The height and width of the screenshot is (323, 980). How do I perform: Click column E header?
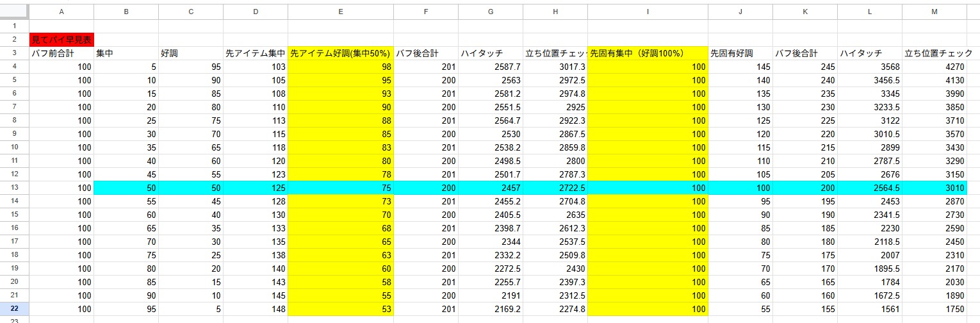click(x=341, y=12)
